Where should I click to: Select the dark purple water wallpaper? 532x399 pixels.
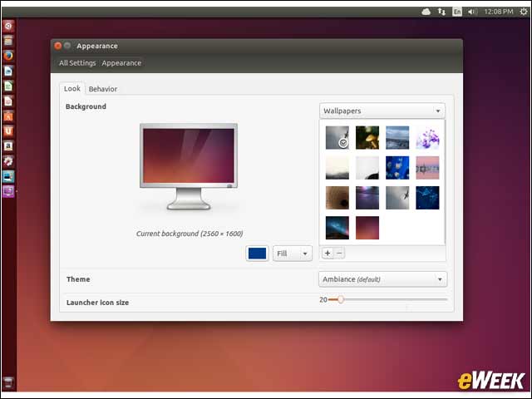(x=367, y=198)
